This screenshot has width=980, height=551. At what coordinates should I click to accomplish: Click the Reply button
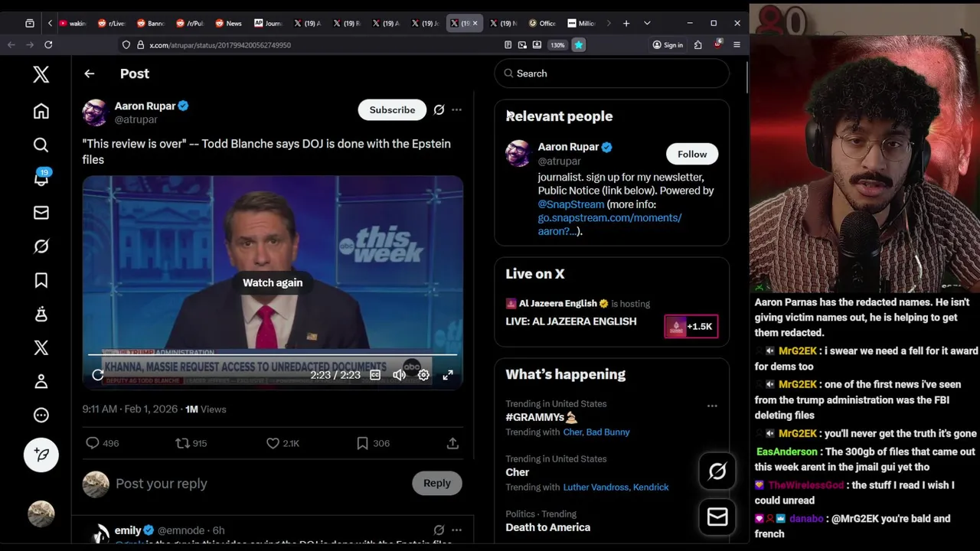tap(437, 483)
